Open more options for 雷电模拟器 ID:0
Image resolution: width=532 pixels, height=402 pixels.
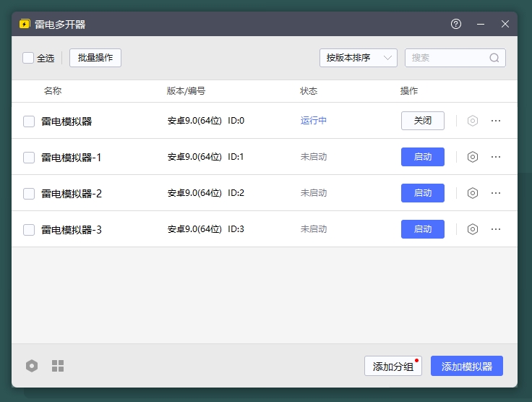(496, 121)
